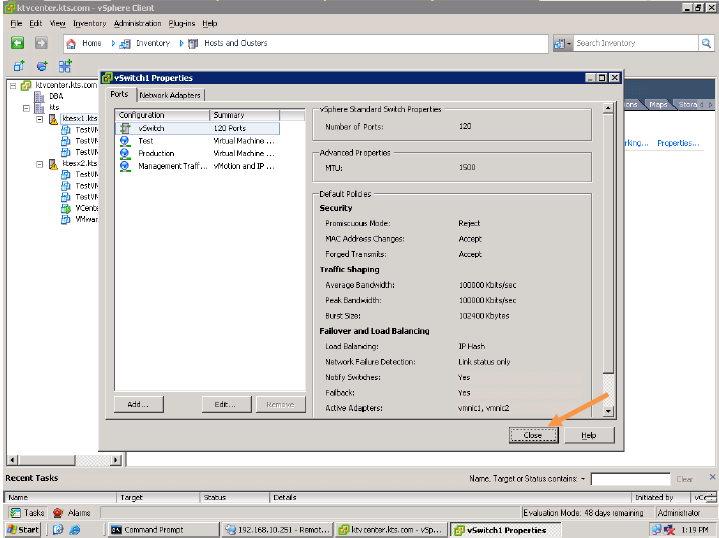The width and height of the screenshot is (719, 538).
Task: Select the DBA datacenter in tree
Action: point(56,96)
